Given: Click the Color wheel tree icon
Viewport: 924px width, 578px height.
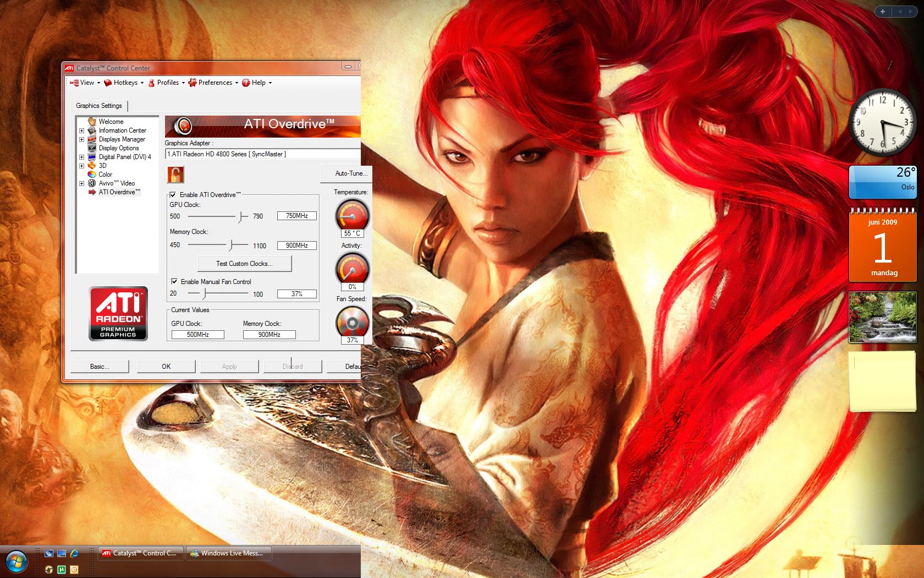Looking at the screenshot, I should [x=92, y=174].
